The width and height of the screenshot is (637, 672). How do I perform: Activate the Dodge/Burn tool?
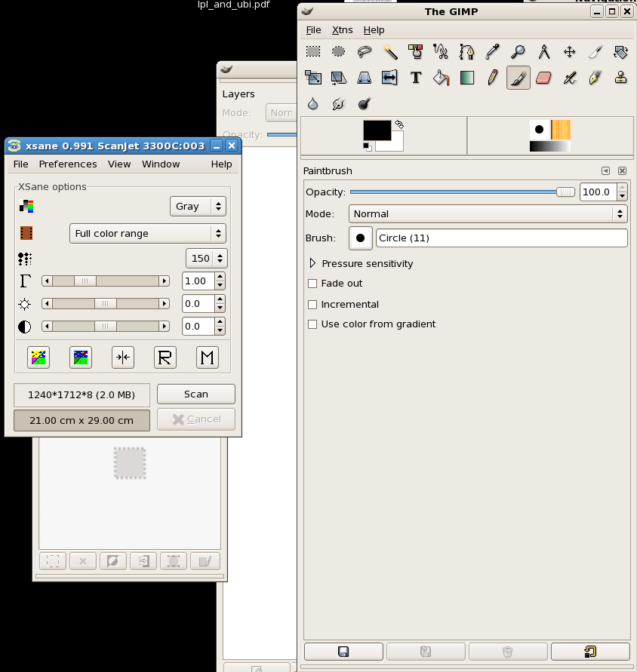pos(365,103)
